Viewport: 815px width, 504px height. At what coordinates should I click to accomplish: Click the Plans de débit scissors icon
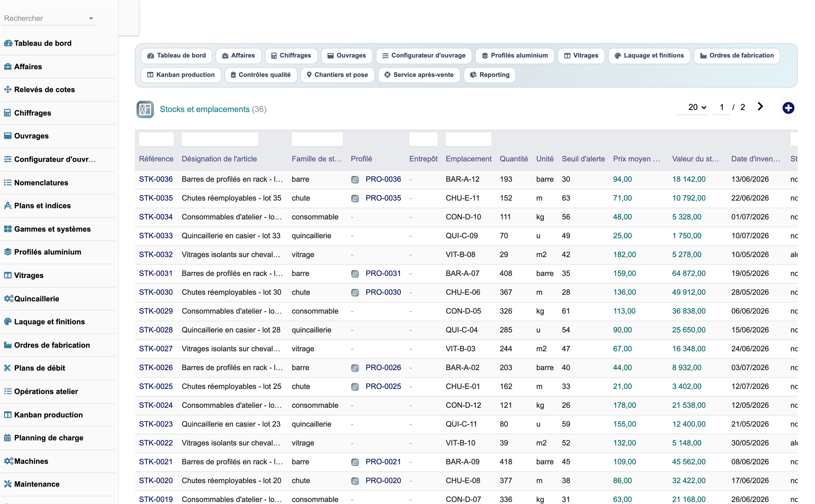click(x=8, y=368)
